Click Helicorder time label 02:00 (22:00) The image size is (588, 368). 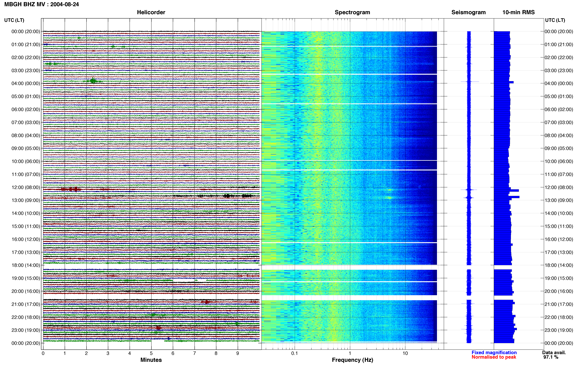26,57
